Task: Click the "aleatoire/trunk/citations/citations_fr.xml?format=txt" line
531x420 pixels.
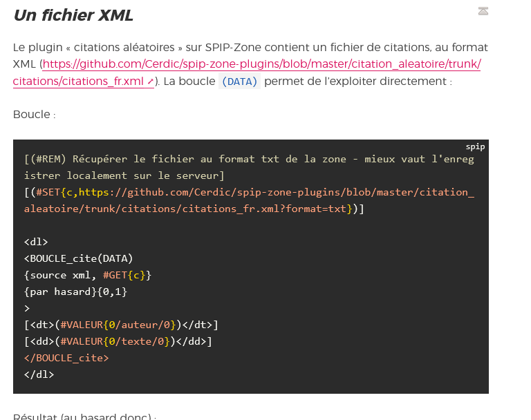Action: [194, 209]
